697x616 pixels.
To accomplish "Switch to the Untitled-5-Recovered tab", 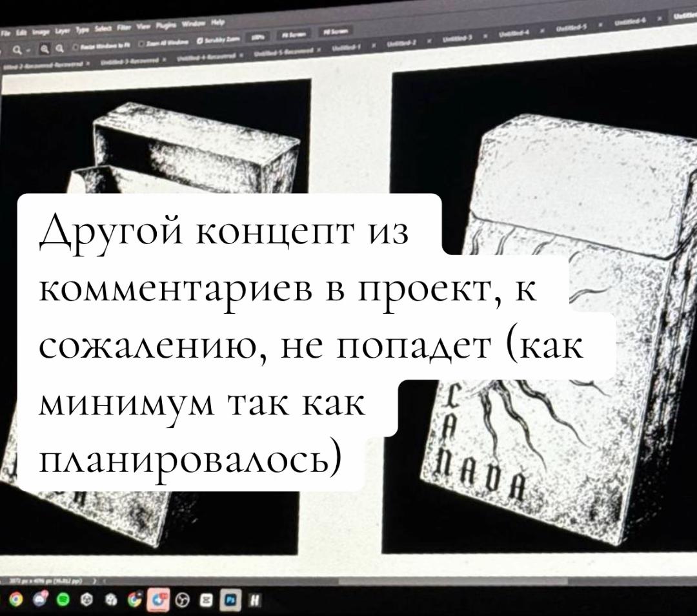I will tap(284, 52).
